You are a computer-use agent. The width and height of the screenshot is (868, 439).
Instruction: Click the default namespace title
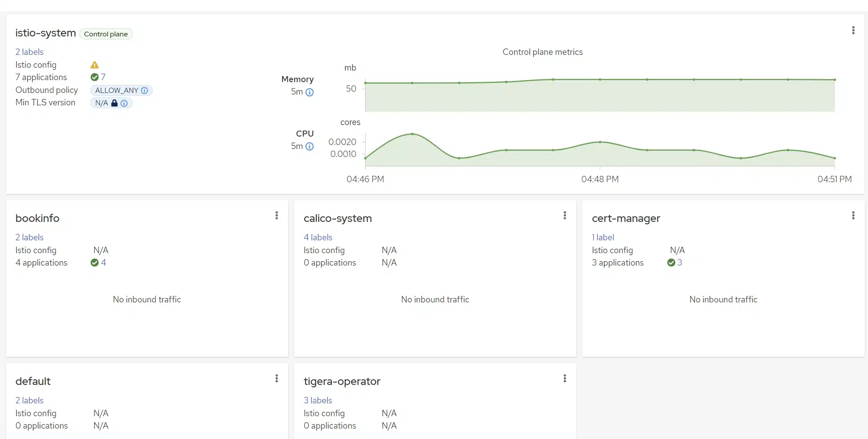[x=33, y=381]
